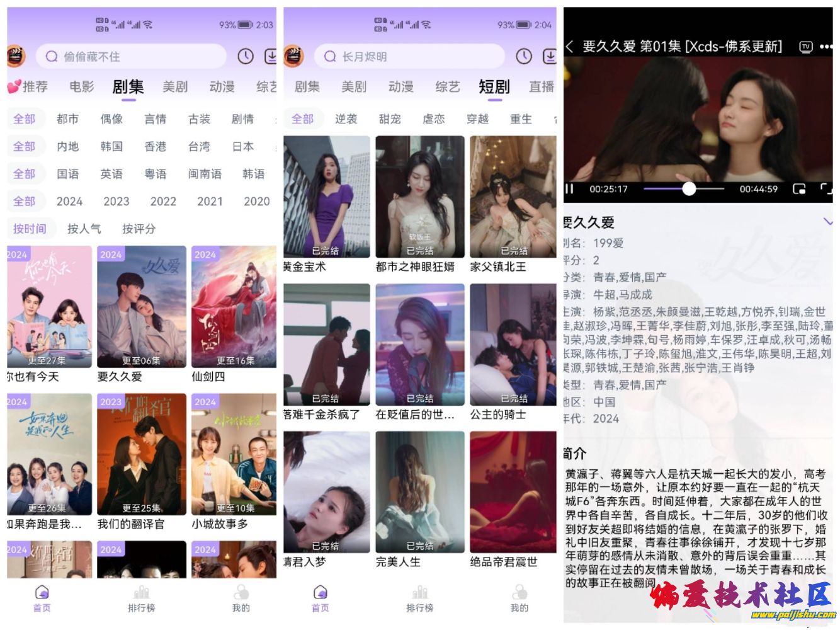The image size is (840, 630).
Task: Open the 仙剑四 drama poster
Action: (x=234, y=307)
